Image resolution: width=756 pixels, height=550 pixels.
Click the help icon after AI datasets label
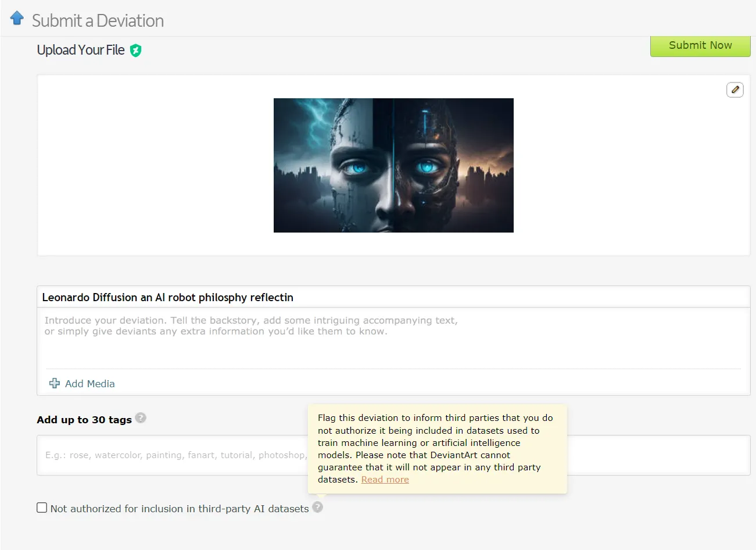(x=317, y=507)
